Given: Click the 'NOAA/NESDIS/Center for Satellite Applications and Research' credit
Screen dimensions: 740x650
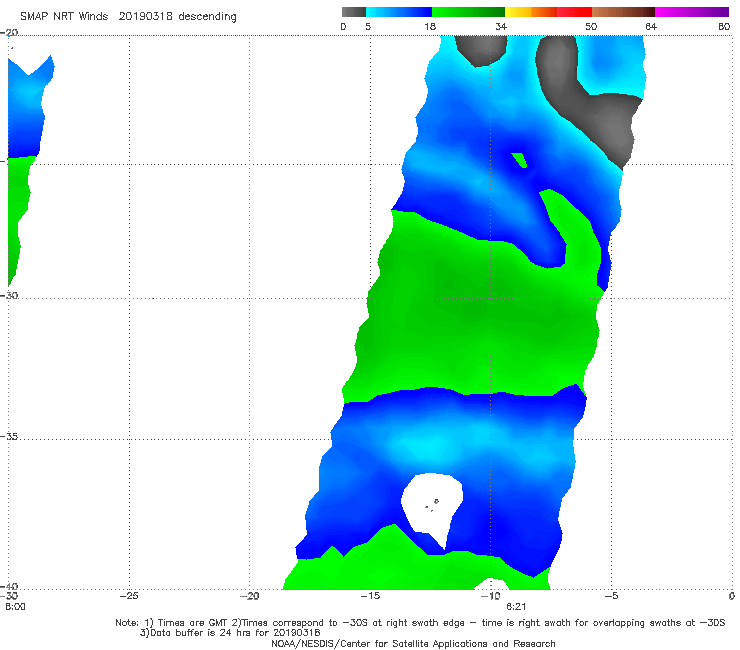Looking at the screenshot, I should coord(413,644).
